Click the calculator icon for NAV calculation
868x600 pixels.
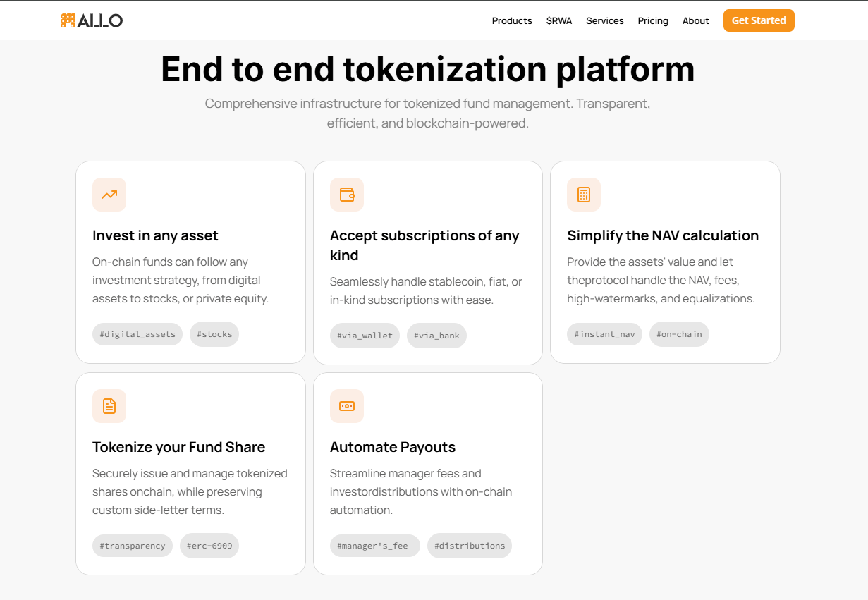click(x=584, y=195)
